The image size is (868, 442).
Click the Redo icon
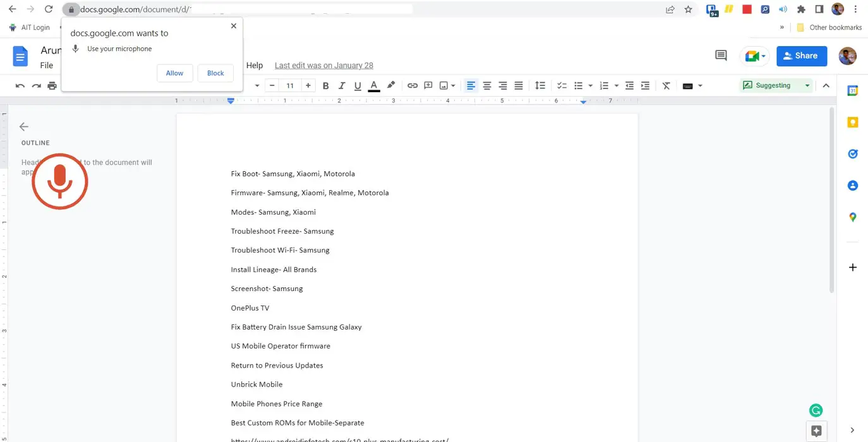click(36, 86)
